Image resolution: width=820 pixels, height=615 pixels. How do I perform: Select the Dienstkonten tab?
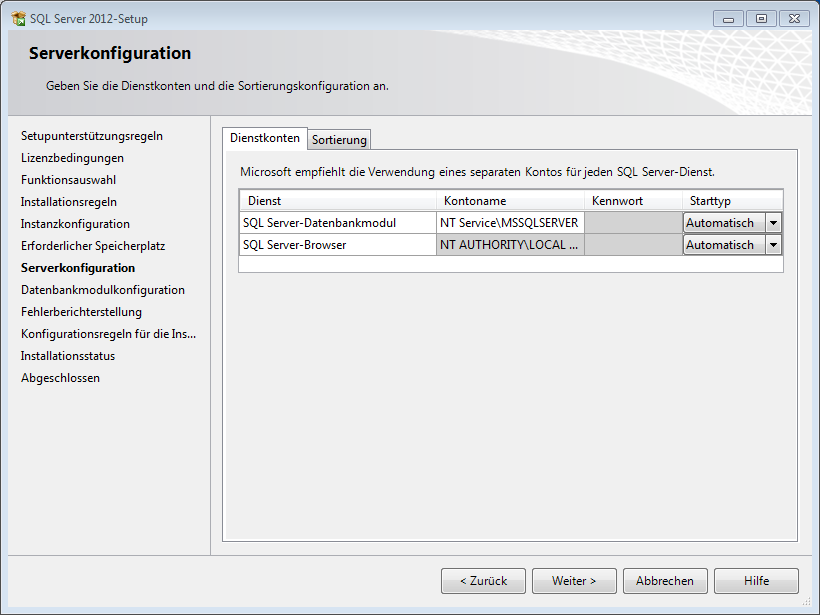pyautogui.click(x=264, y=139)
